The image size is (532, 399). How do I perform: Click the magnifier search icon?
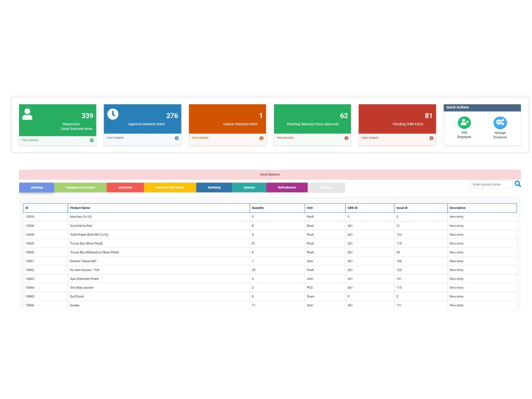point(518,184)
